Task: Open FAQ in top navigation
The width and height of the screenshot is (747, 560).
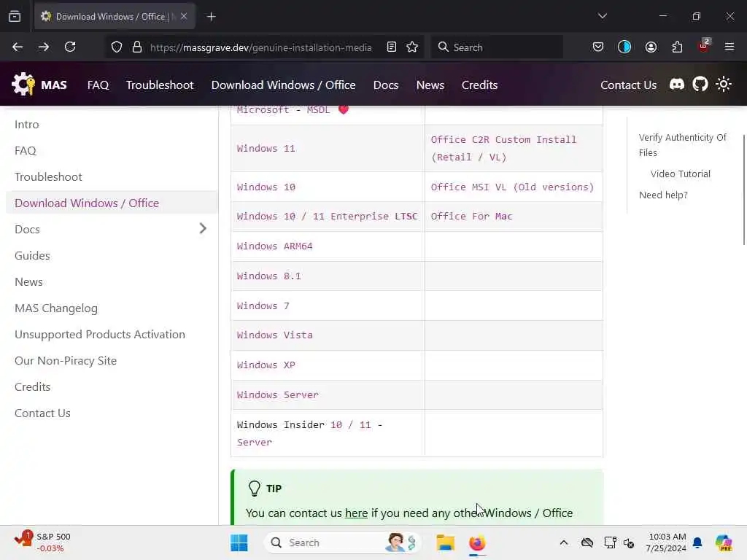Action: [98, 85]
